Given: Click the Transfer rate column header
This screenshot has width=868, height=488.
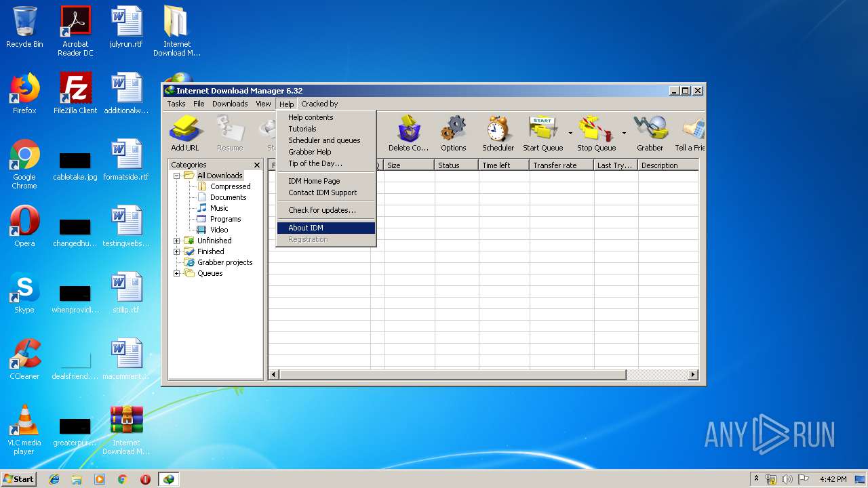Looking at the screenshot, I should [x=561, y=165].
